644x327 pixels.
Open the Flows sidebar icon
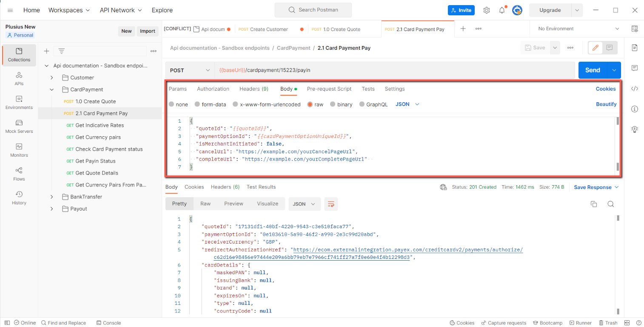tap(19, 174)
